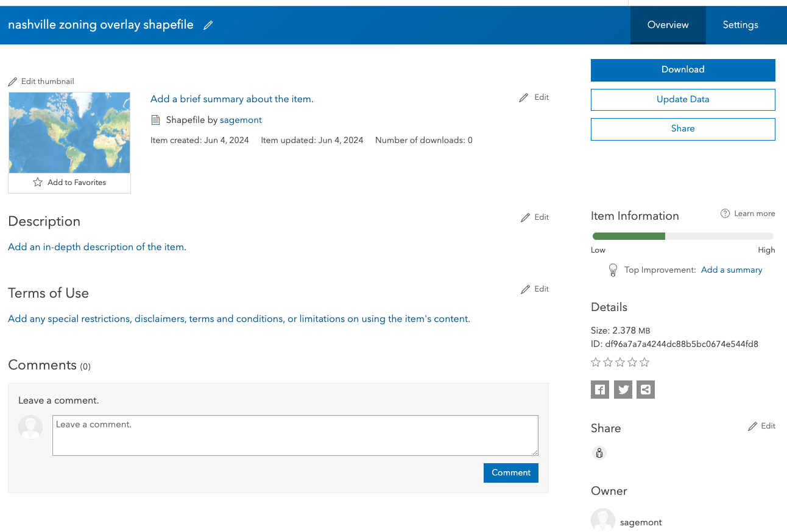Click the Item Information progress bar
Screen dimensions: 787x532
(x=682, y=236)
